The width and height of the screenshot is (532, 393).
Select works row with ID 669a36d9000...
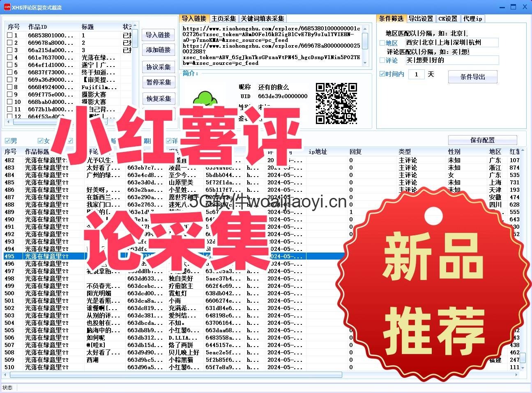(x=69, y=80)
